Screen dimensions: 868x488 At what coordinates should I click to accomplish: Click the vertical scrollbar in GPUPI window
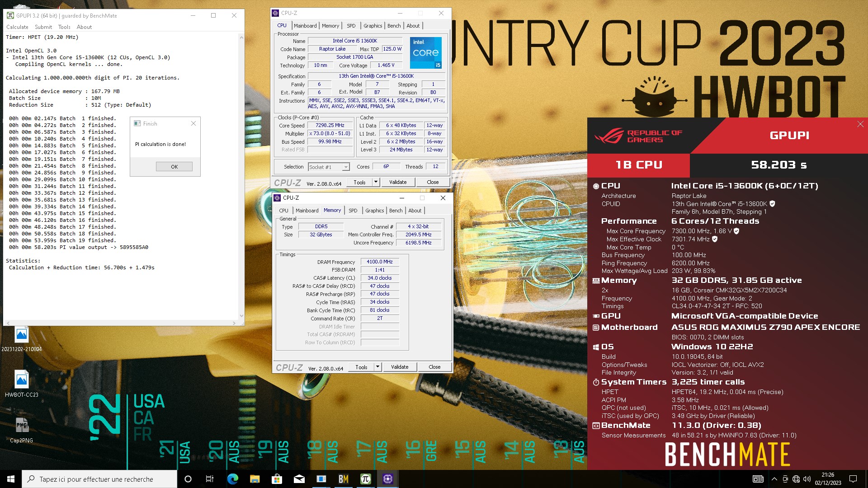tap(241, 176)
